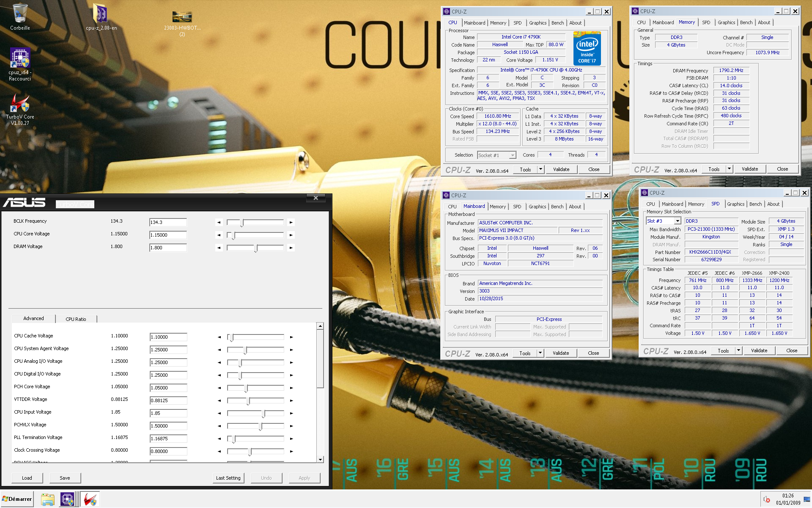Image resolution: width=812 pixels, height=508 pixels.
Task: Increase DRAM Voltage with the right arrow
Action: tap(291, 248)
